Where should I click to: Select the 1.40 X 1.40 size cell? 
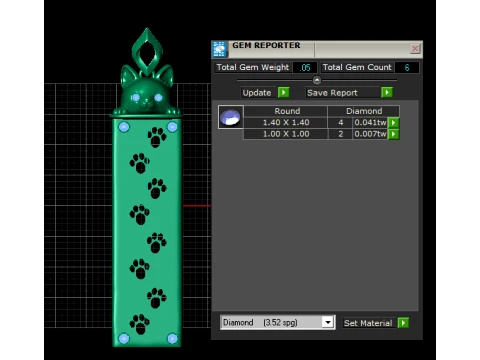coord(286,123)
